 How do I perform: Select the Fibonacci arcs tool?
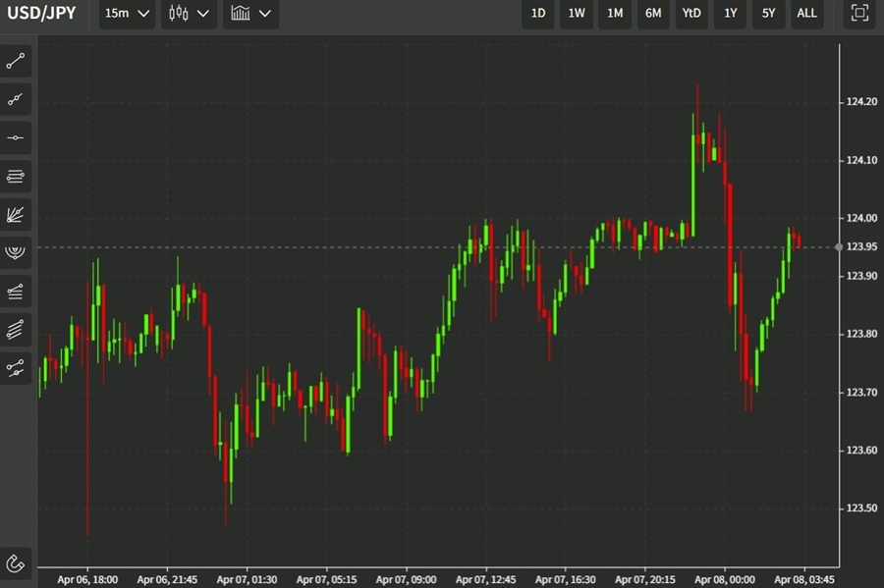[16, 252]
